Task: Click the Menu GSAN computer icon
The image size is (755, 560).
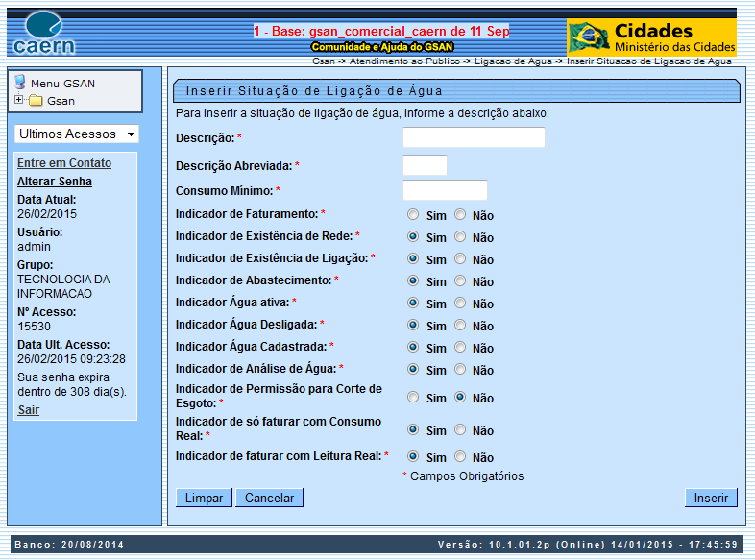Action: 20,83
